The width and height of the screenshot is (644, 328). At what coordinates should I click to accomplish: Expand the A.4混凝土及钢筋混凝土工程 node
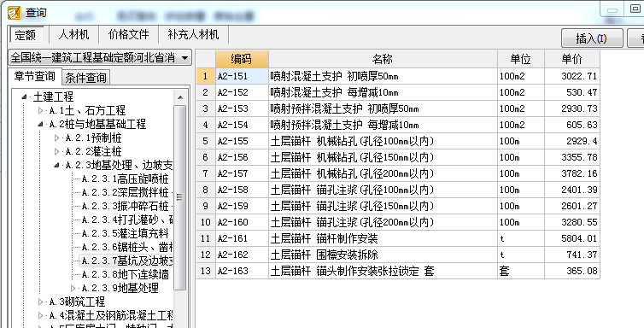click(40, 315)
